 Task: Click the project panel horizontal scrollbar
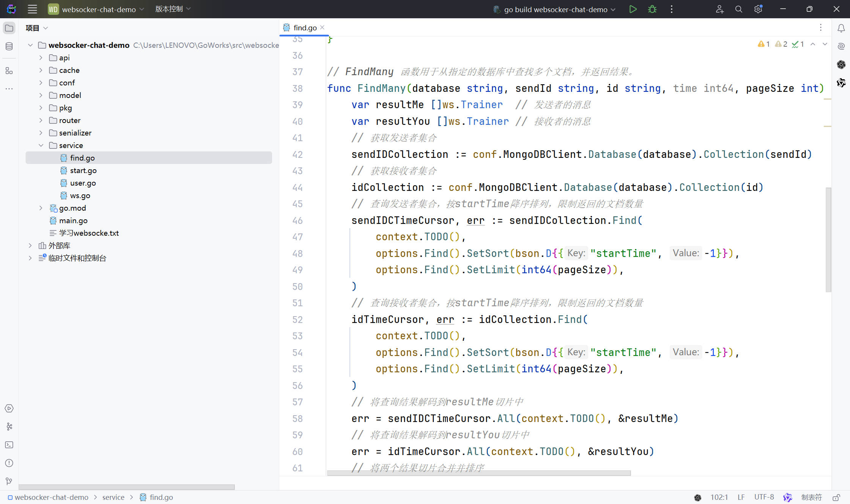click(127, 487)
